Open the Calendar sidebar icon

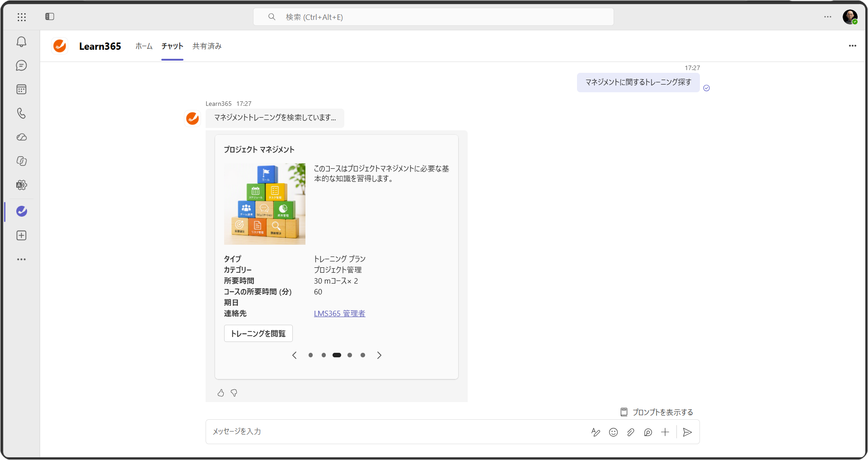(21, 90)
